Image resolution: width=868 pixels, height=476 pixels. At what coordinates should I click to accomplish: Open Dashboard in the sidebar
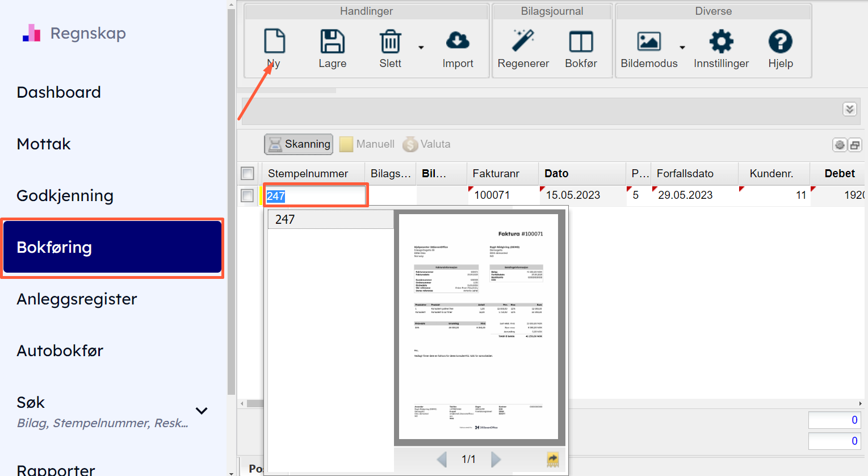point(59,92)
